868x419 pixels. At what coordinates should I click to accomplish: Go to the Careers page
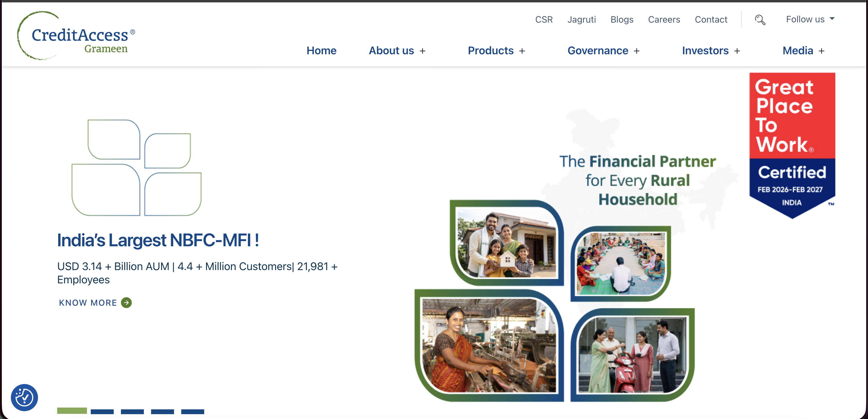click(664, 20)
